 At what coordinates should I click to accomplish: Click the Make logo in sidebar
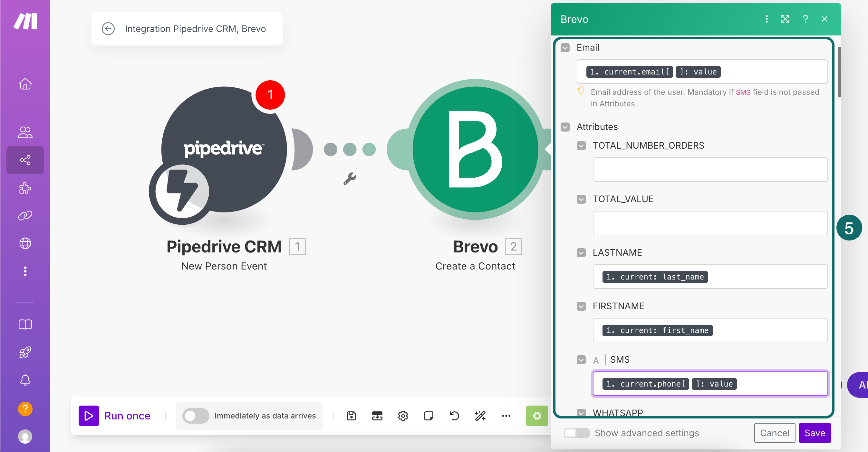[25, 21]
